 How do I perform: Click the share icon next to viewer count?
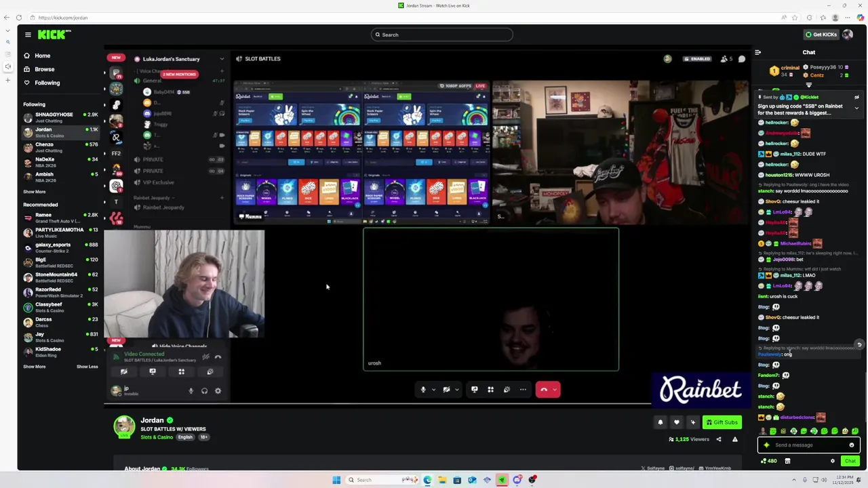click(719, 439)
